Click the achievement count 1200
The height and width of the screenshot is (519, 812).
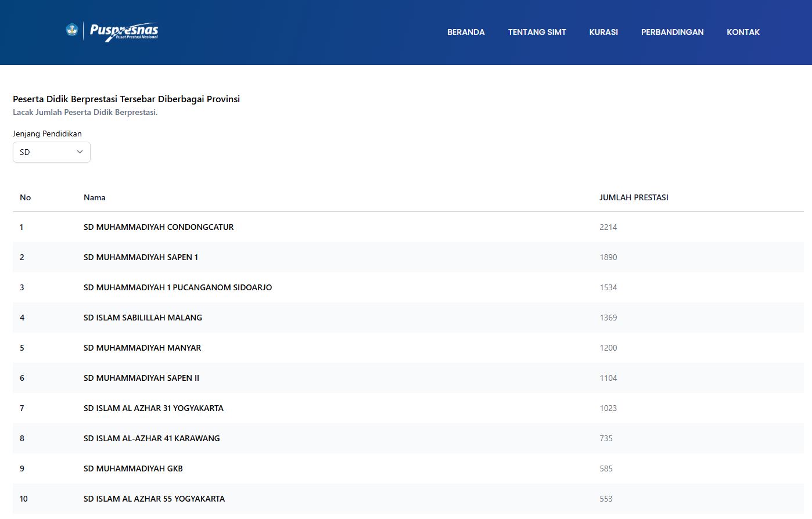[x=608, y=348]
